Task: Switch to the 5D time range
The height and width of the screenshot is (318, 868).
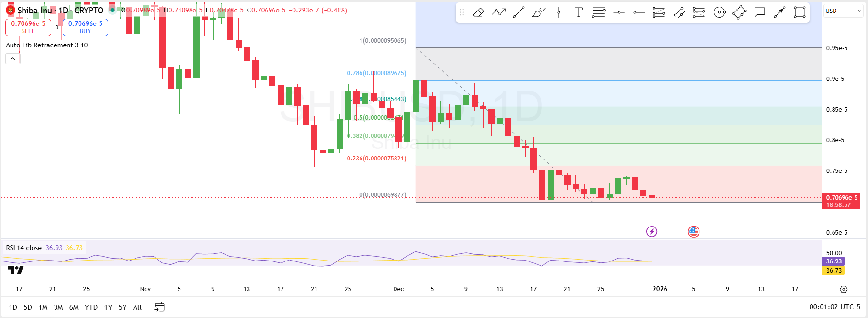Action: point(28,307)
